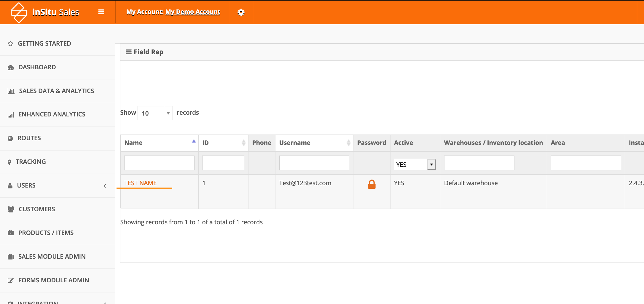Open the Active filter YES dropdown
Image resolution: width=644 pixels, height=304 pixels.
click(x=415, y=164)
